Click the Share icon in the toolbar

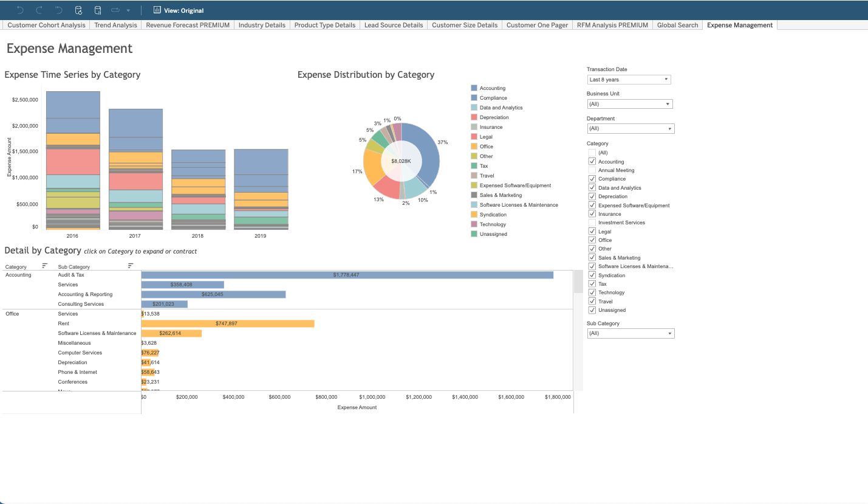(115, 10)
